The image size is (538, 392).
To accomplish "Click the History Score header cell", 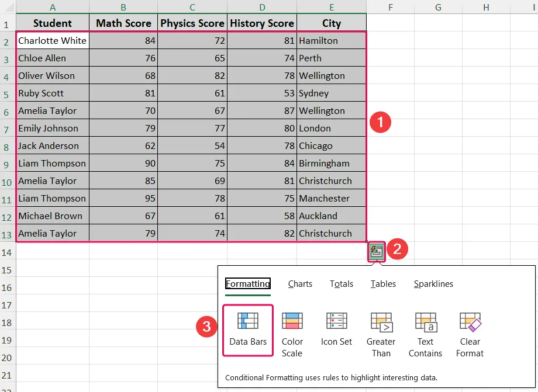I will [x=262, y=23].
